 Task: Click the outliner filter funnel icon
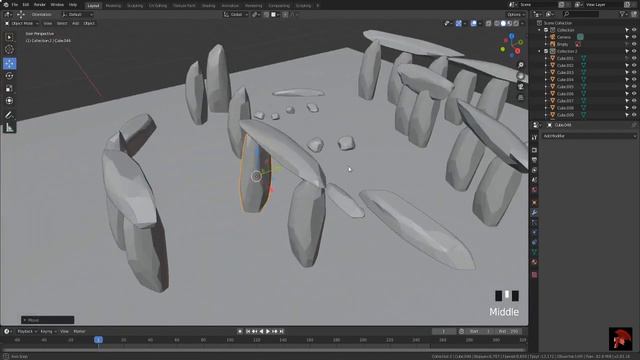622,14
